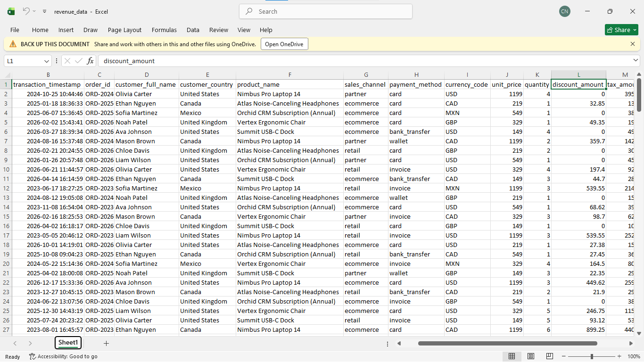Image resolution: width=644 pixels, height=362 pixels.
Task: Open the Review ribbon tab
Action: coord(219,30)
